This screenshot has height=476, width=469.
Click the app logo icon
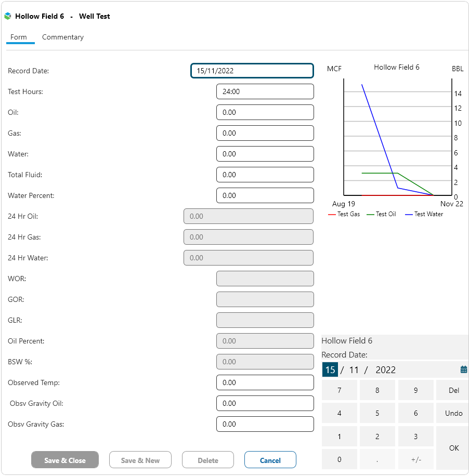tap(8, 16)
